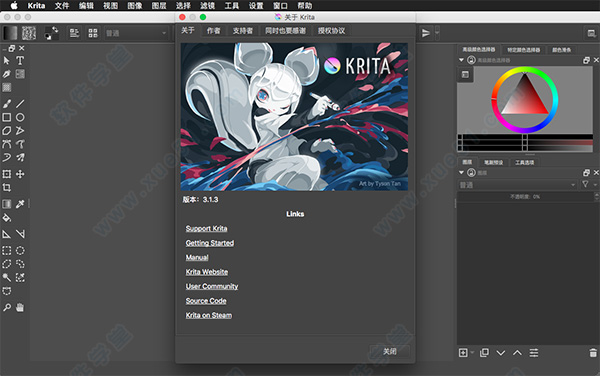Open the workspace chooser button

pos(592,33)
